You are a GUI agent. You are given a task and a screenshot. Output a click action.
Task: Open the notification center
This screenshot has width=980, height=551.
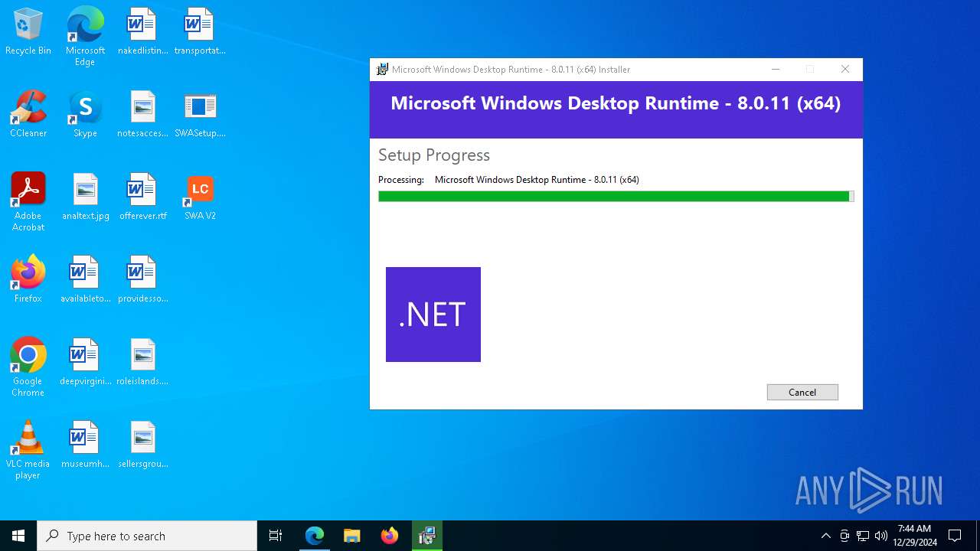[955, 536]
